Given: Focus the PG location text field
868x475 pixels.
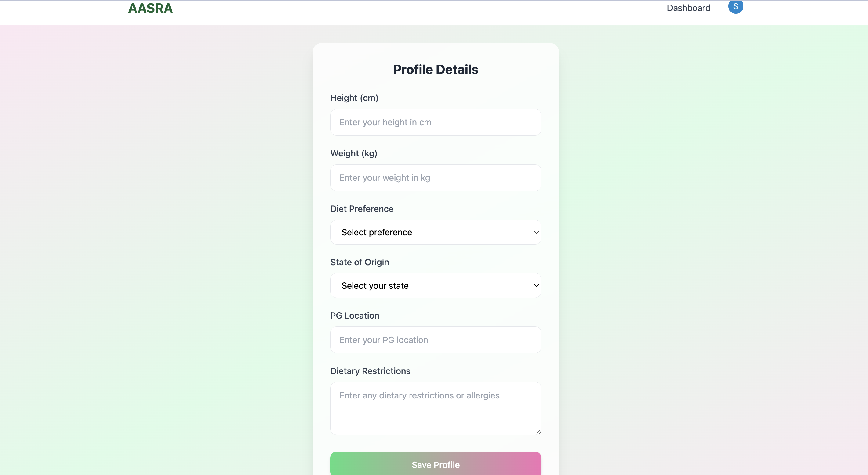Looking at the screenshot, I should coord(435,340).
